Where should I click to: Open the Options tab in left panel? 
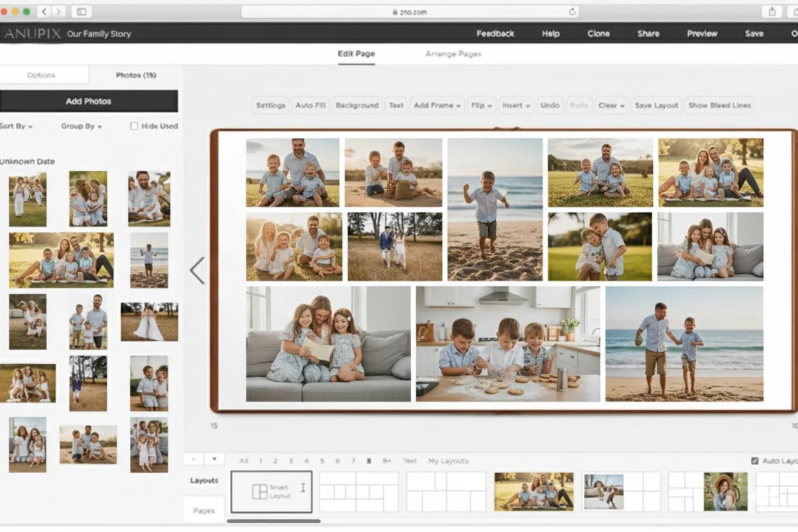coord(42,75)
